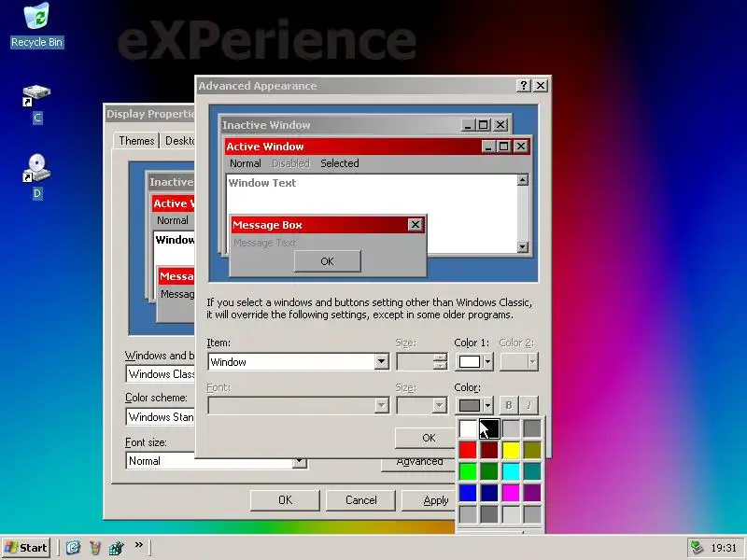
Task: Click the help question mark button
Action: click(x=524, y=86)
